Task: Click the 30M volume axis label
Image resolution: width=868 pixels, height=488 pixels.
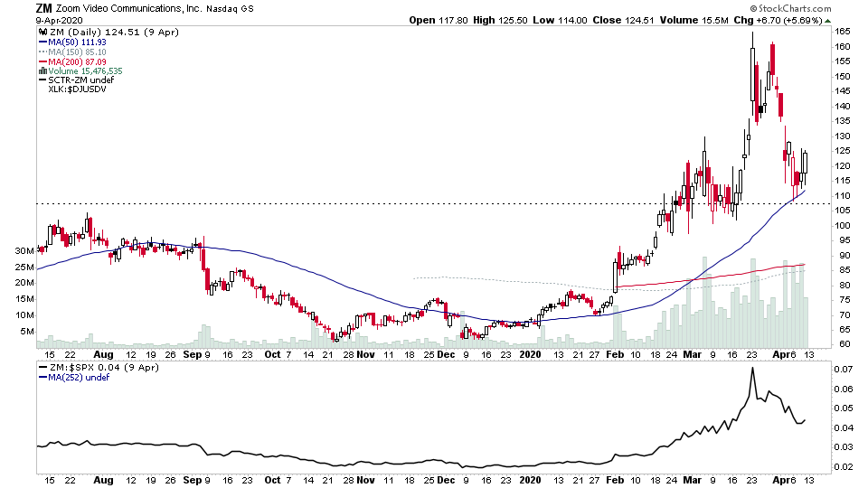Action: [x=25, y=250]
